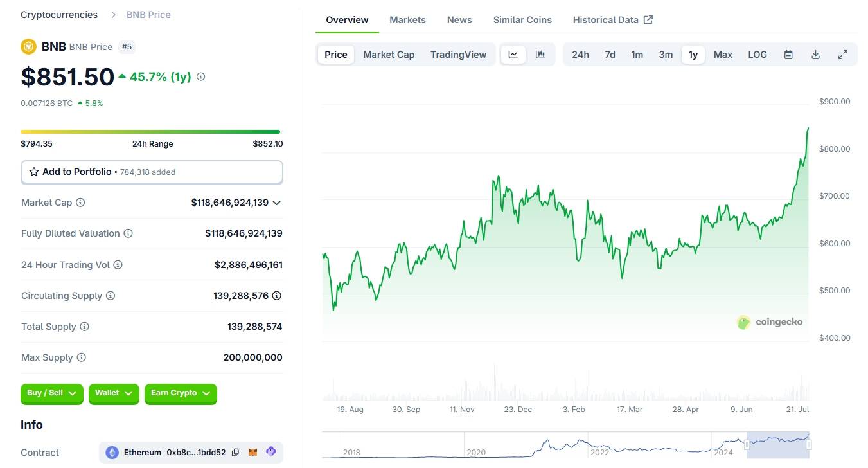
Task: Click the BNB Price breadcrumb
Action: point(148,14)
